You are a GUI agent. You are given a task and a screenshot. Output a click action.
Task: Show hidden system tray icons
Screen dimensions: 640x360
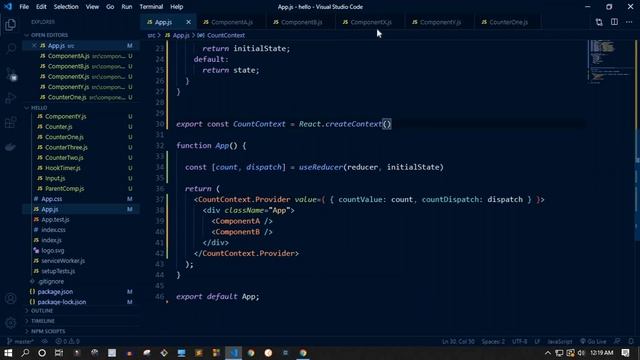point(548,353)
